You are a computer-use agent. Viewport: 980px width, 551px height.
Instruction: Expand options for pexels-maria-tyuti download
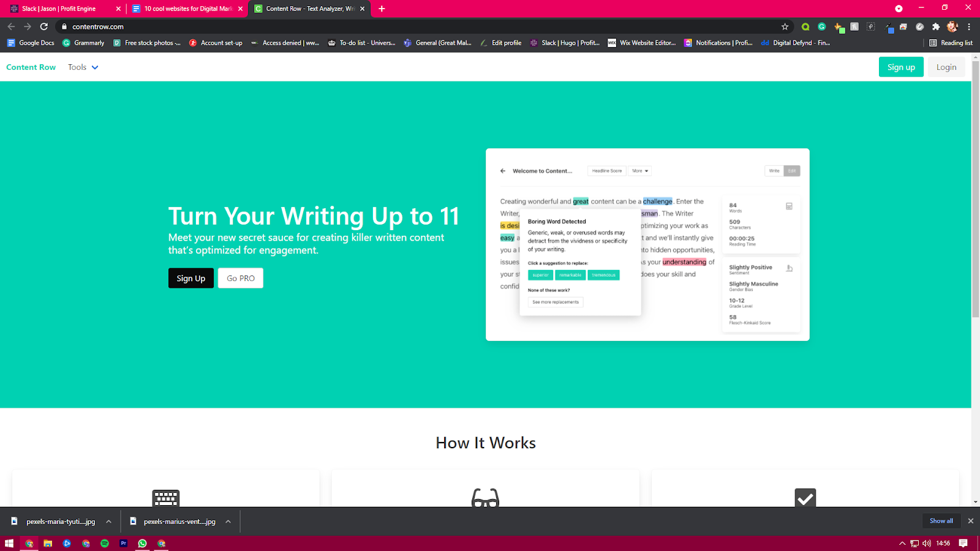[x=108, y=522]
